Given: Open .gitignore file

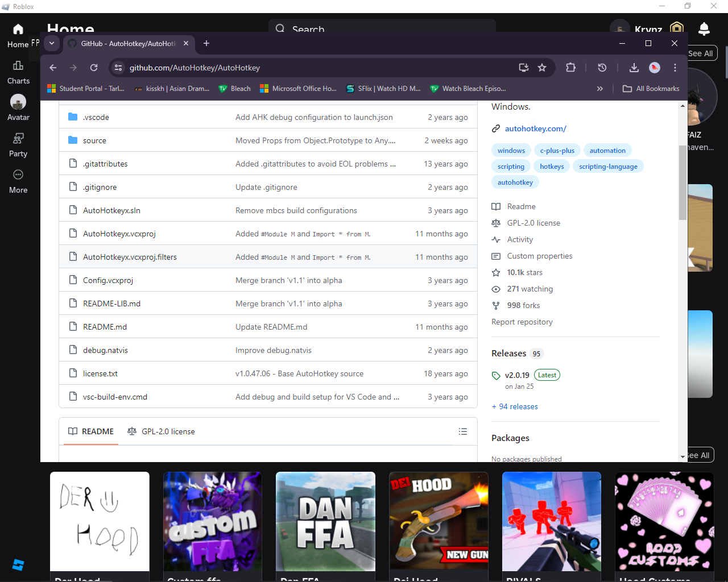Looking at the screenshot, I should point(100,187).
